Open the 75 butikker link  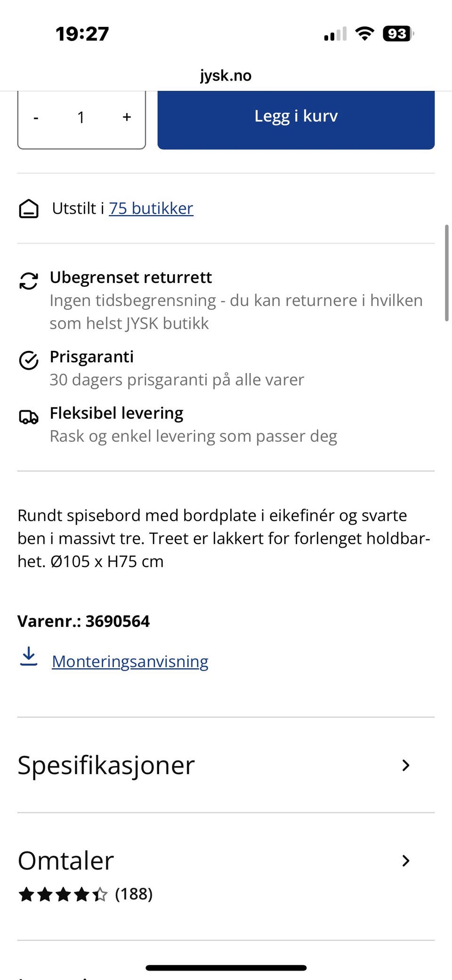151,208
